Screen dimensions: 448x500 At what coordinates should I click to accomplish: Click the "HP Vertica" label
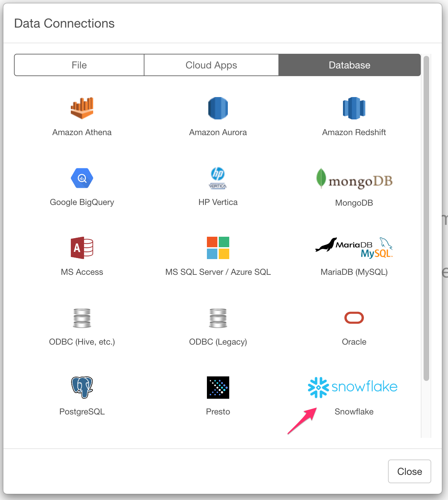tap(218, 202)
